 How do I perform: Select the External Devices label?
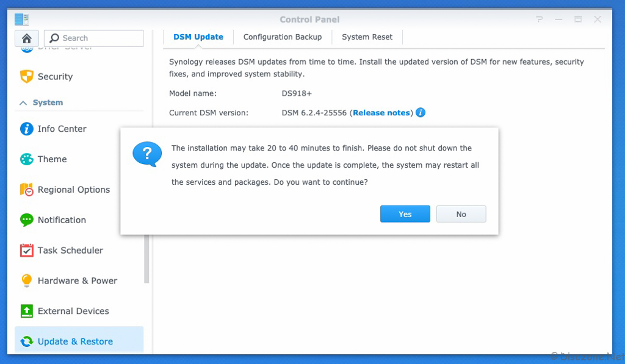click(73, 311)
